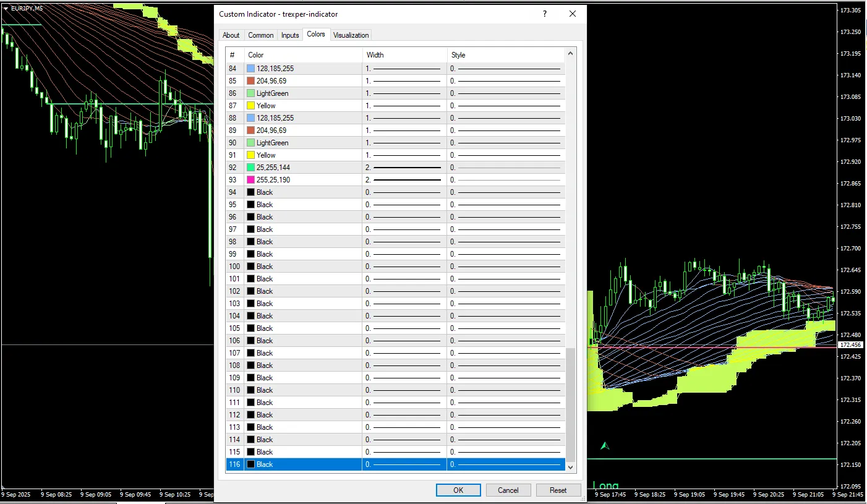Click the 172.456 price label on axis

click(850, 344)
